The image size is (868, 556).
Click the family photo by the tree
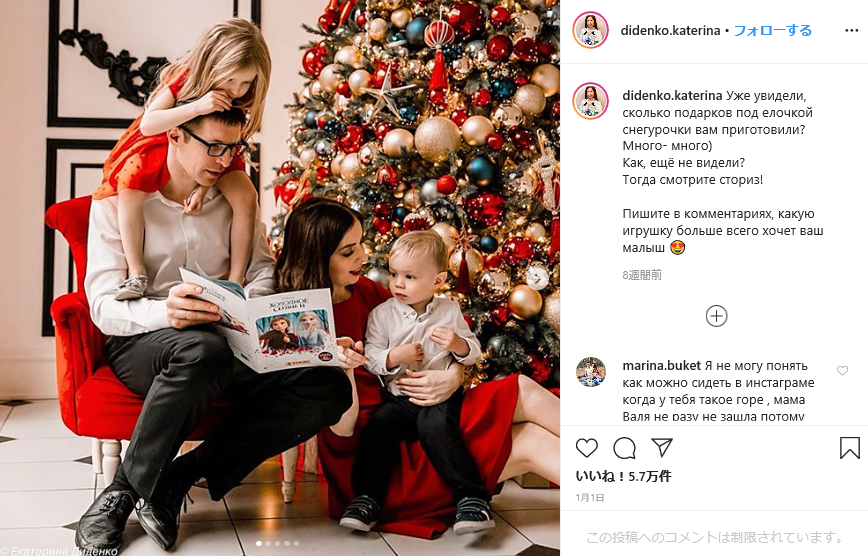point(280,278)
